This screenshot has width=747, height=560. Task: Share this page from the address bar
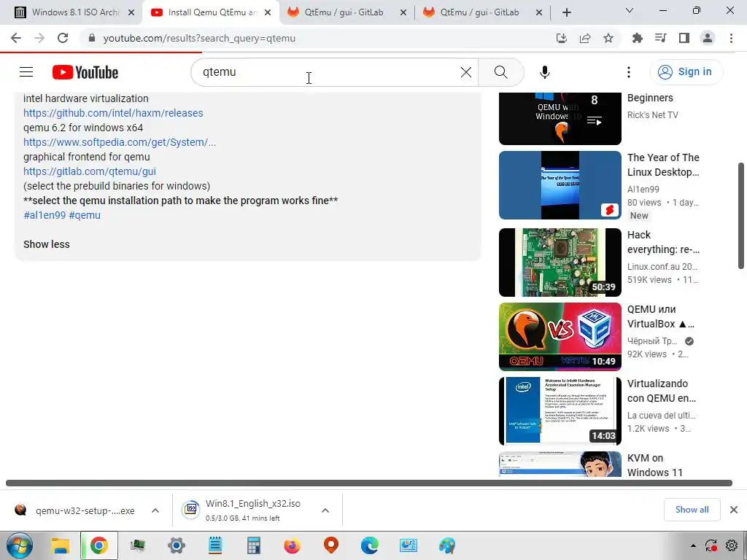[585, 38]
